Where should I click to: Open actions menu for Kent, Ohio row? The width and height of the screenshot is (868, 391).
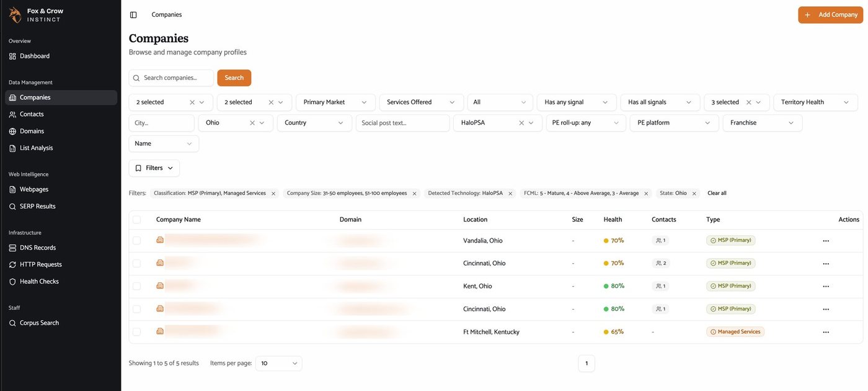tap(826, 286)
